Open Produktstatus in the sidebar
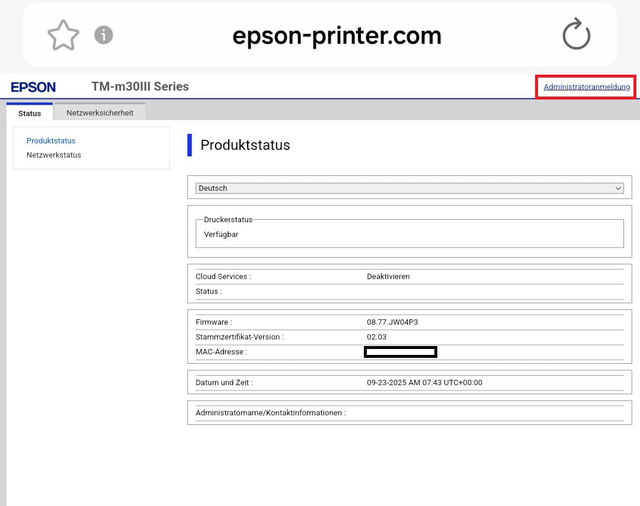The image size is (640, 506). click(51, 141)
